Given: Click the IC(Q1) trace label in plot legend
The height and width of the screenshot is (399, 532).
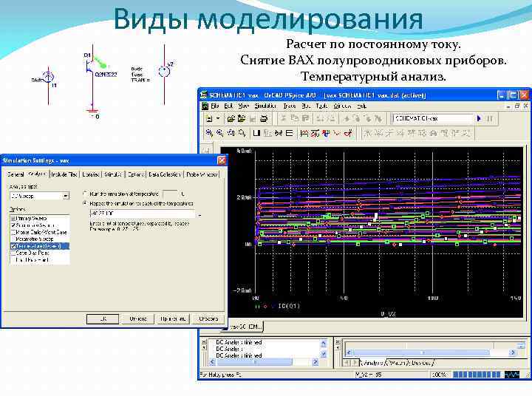Looking at the screenshot, I should [x=289, y=306].
